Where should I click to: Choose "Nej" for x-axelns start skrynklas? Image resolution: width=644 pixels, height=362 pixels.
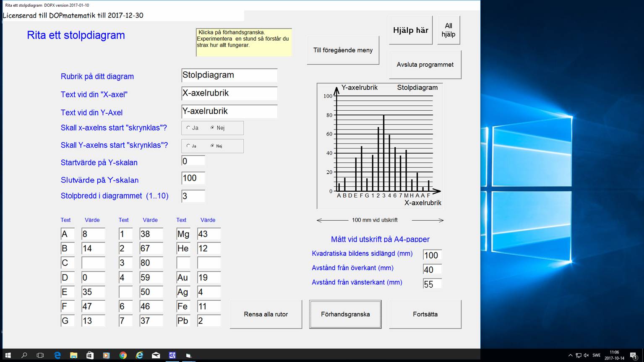tap(212, 128)
